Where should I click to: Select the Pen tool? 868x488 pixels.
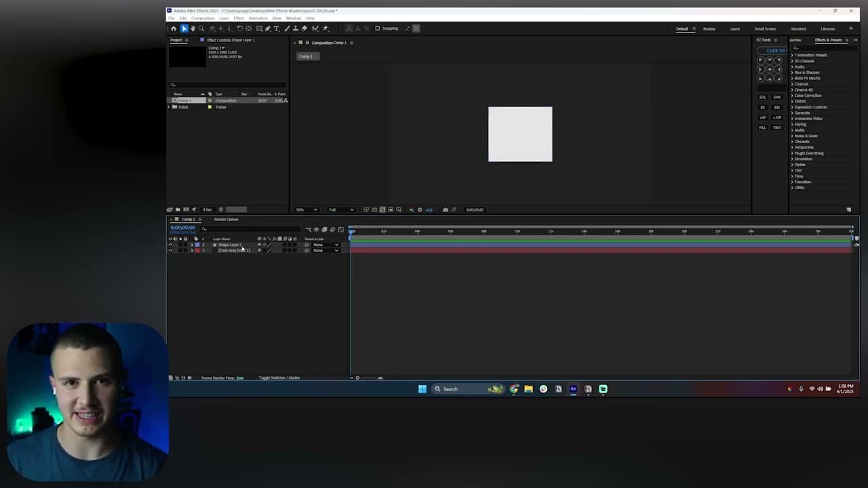coord(267,28)
